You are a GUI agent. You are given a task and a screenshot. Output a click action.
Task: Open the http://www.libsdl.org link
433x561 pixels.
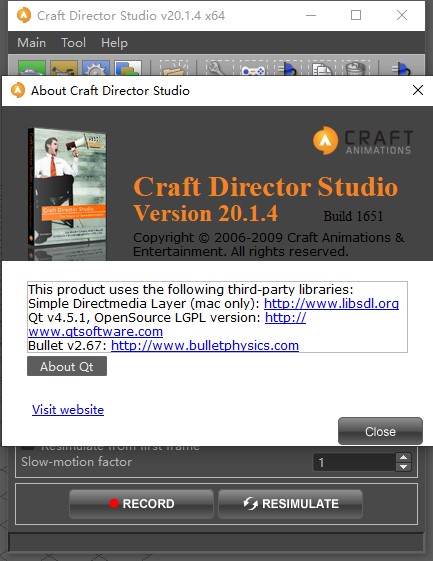pyautogui.click(x=331, y=303)
